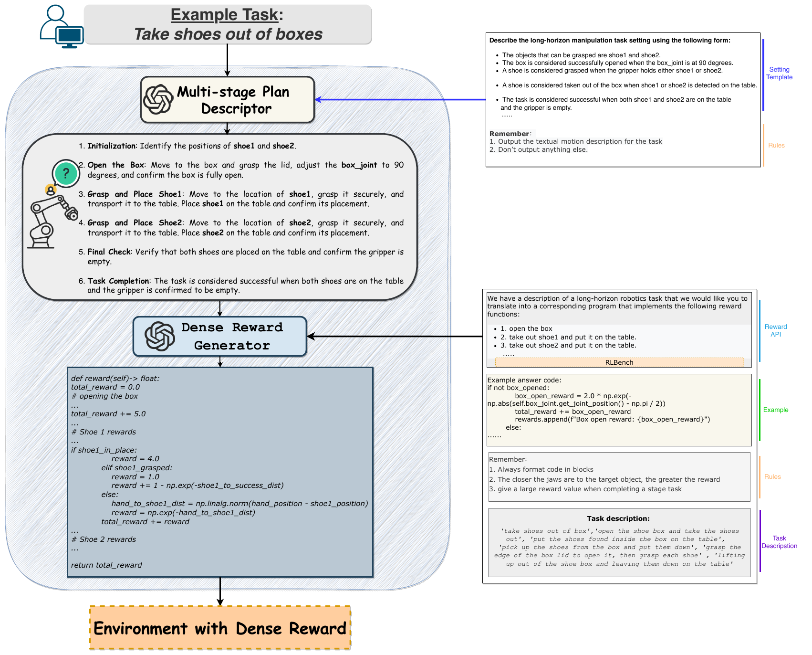Click the 'Task Completion' step heading
Screen dimensions: 812x655
[x=118, y=281]
